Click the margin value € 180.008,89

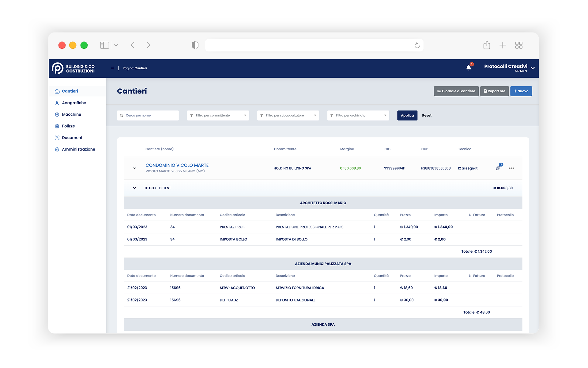click(x=350, y=168)
